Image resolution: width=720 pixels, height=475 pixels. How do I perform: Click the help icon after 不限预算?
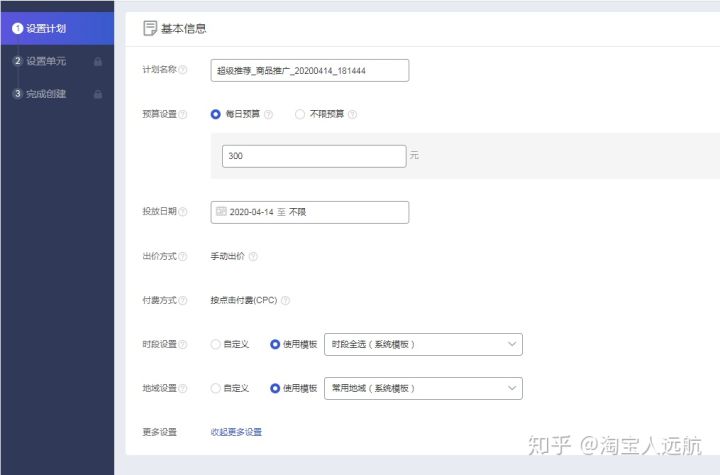click(x=352, y=114)
